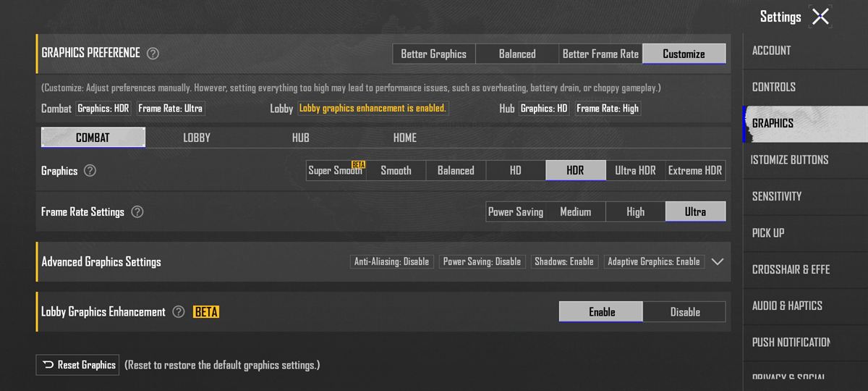Click the Anti-Aliasing: Disable tag
The image size is (868, 391).
click(x=391, y=262)
